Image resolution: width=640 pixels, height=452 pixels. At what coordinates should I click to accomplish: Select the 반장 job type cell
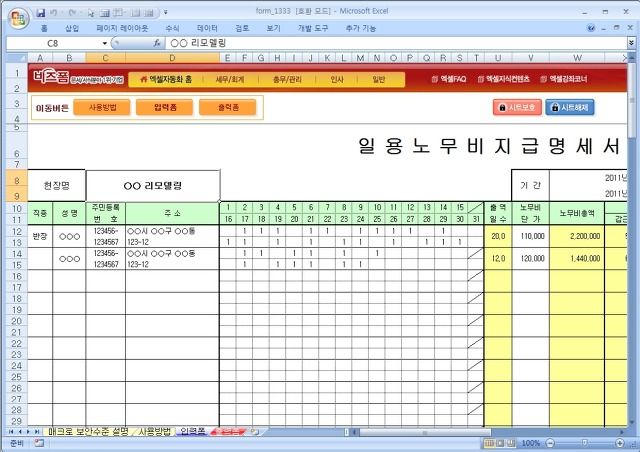click(40, 236)
